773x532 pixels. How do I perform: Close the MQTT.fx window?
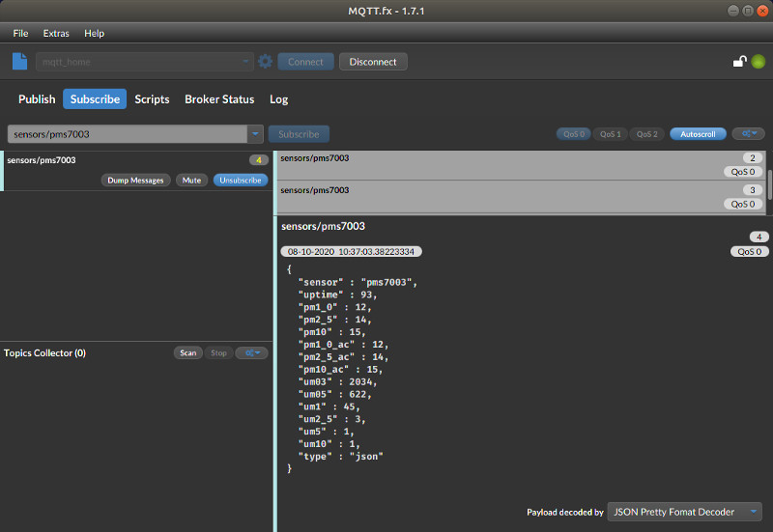click(x=762, y=11)
